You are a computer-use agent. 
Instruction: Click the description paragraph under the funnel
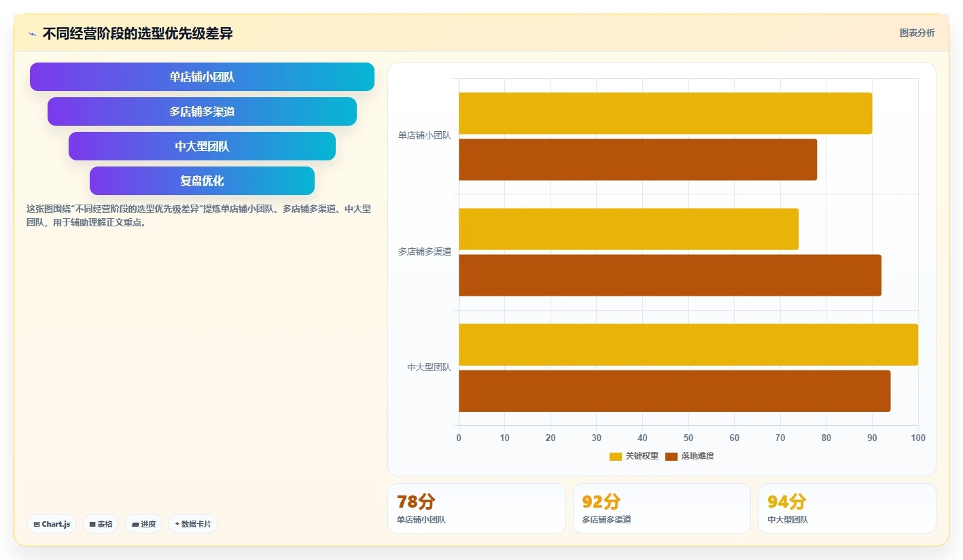point(198,215)
